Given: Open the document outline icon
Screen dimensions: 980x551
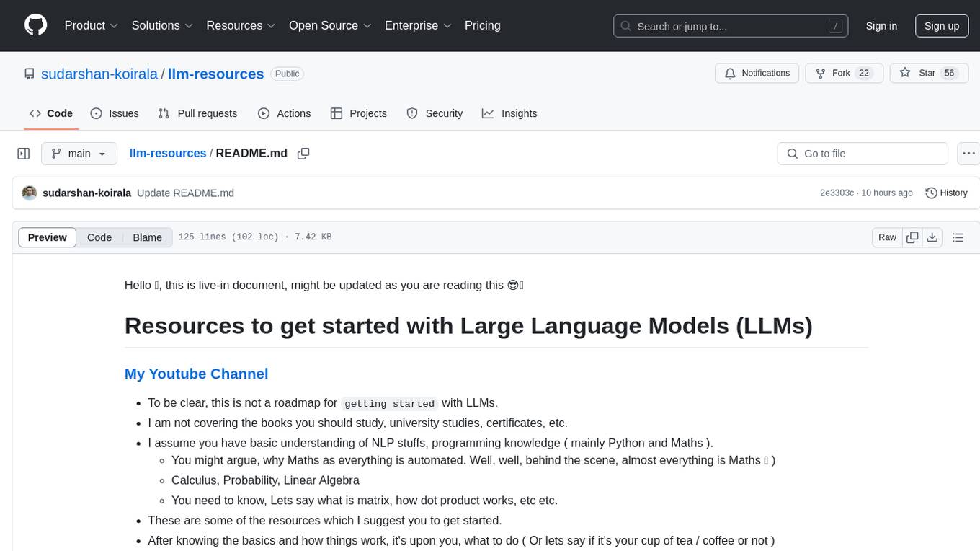Looking at the screenshot, I should (x=958, y=237).
